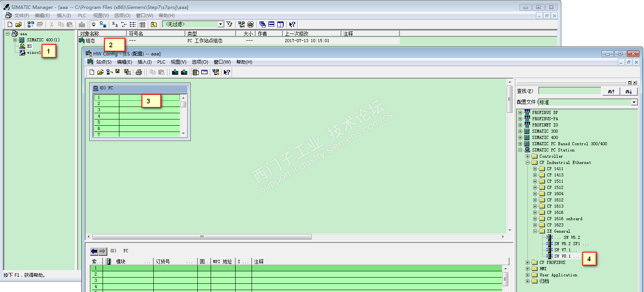Click Upload from Module in HW Config
The height and width of the screenshot is (292, 644).
(x=184, y=72)
